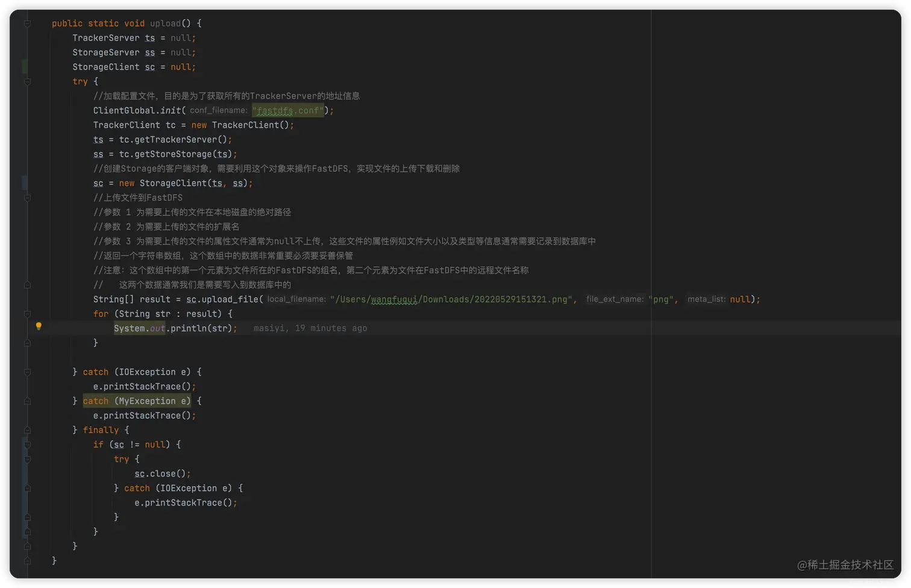Click the comment beginning //创建Storage的客户端对象
The height and width of the screenshot is (588, 911).
277,169
